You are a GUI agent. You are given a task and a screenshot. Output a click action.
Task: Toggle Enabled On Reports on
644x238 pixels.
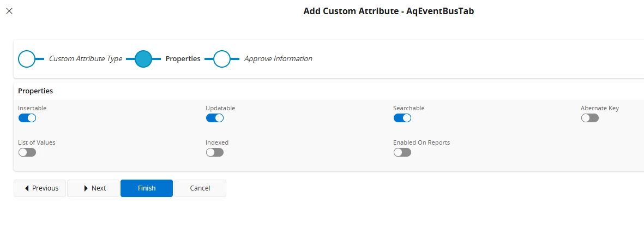402,152
